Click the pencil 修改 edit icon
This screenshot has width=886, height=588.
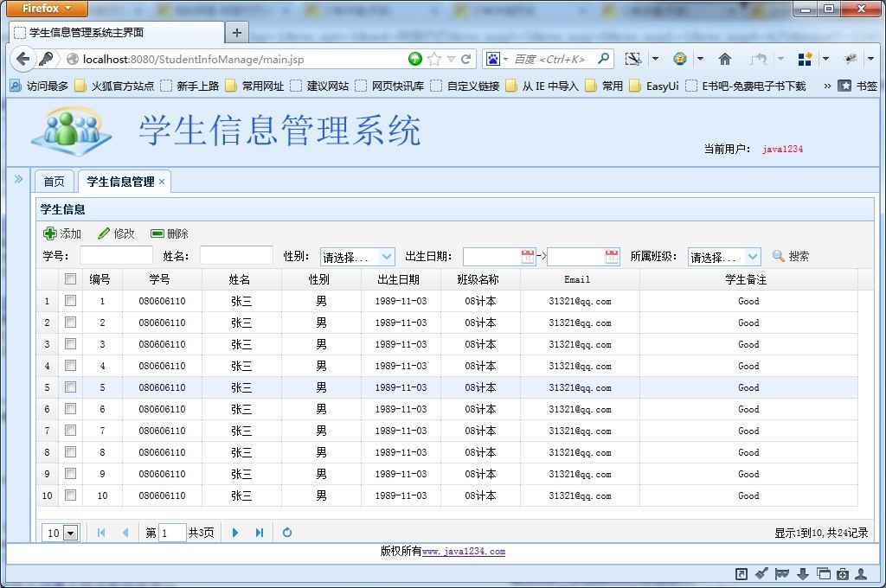tap(104, 233)
